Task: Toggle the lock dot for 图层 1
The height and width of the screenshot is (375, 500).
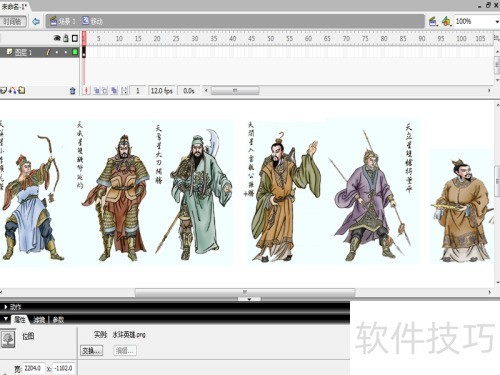Action: (66, 52)
